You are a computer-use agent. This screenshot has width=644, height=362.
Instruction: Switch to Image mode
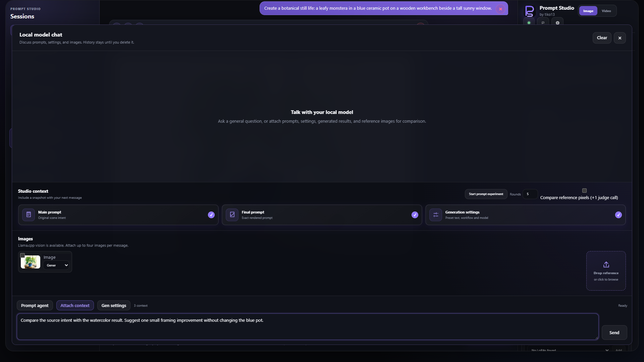pos(588,11)
